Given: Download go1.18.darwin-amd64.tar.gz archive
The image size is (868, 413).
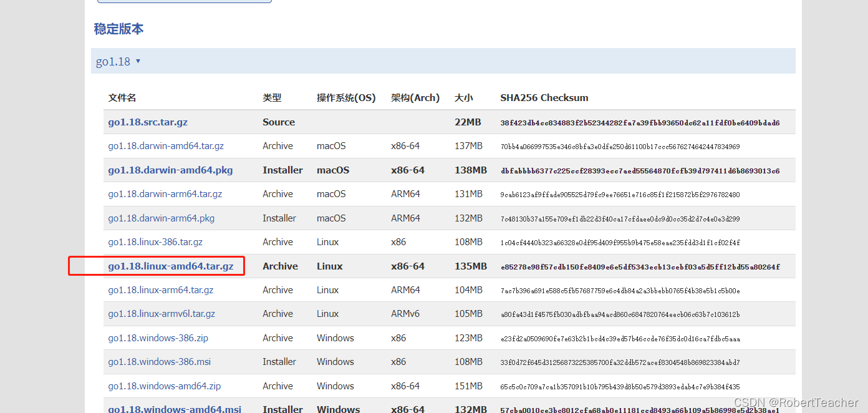Looking at the screenshot, I should click(166, 146).
